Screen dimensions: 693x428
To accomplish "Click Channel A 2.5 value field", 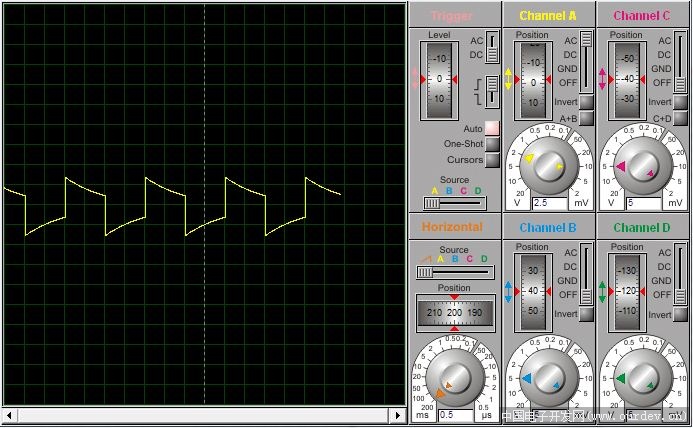I will coord(549,203).
